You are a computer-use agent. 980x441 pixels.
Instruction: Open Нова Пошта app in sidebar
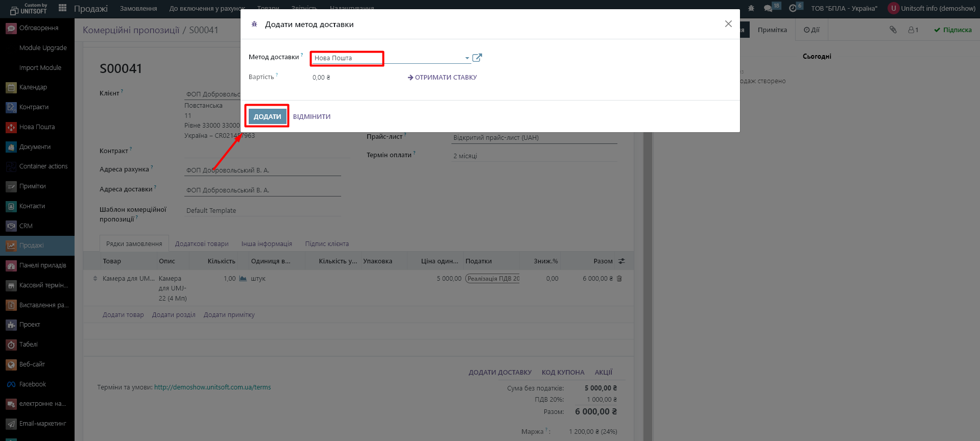coord(37,127)
